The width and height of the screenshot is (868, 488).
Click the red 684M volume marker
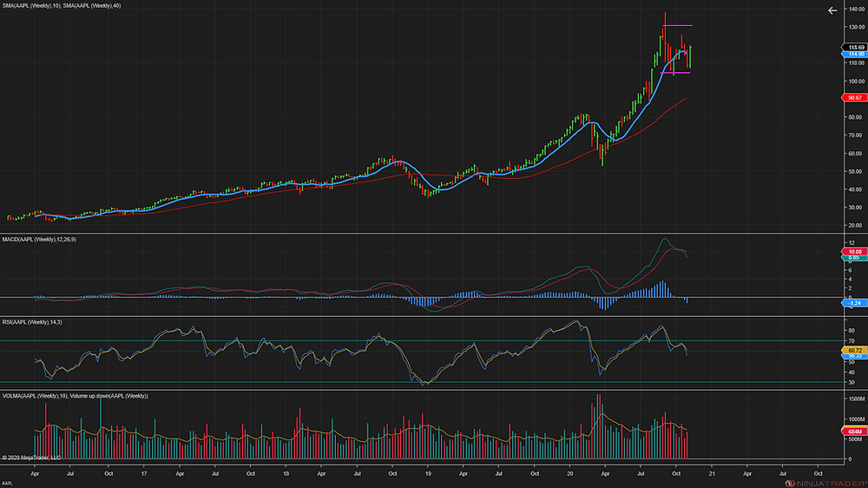pyautogui.click(x=854, y=431)
